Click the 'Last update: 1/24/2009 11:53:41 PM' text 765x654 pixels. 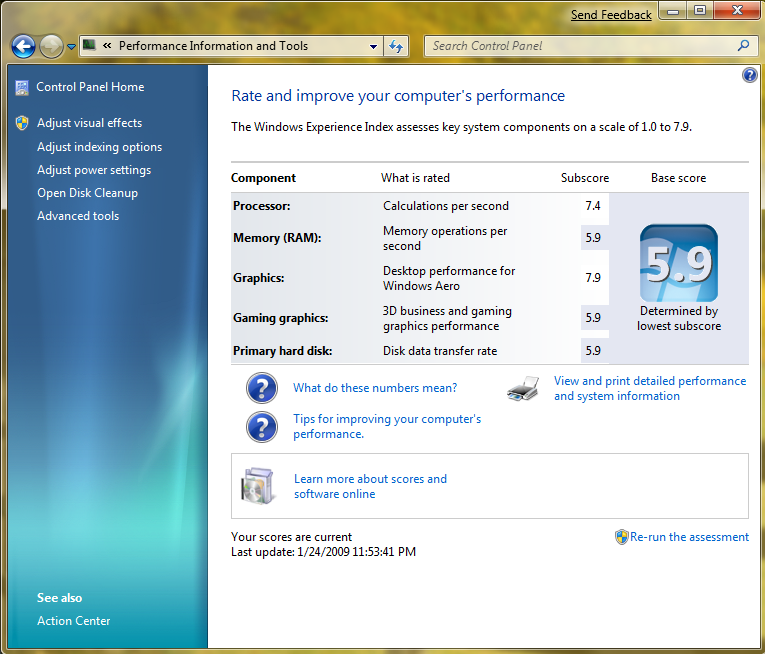point(323,552)
